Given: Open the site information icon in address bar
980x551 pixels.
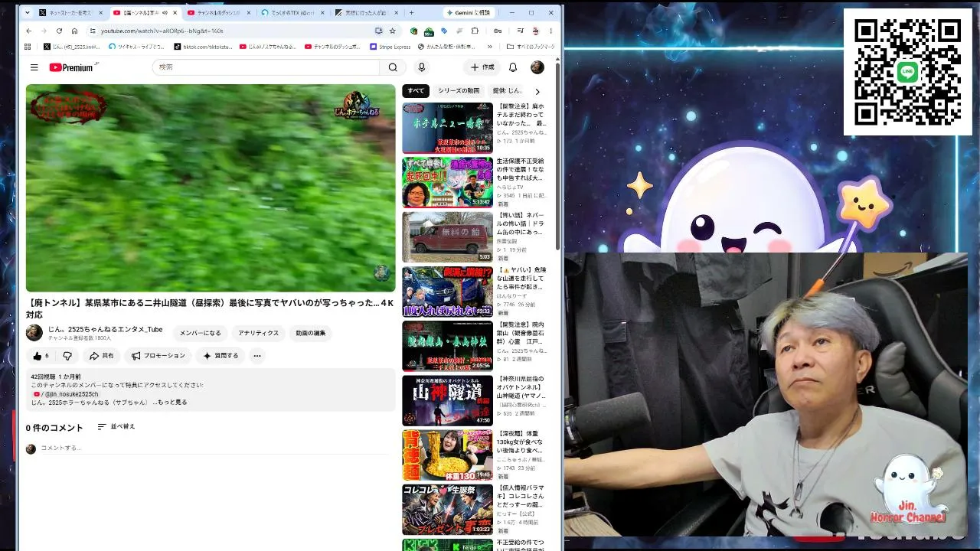Looking at the screenshot, I should point(93,31).
